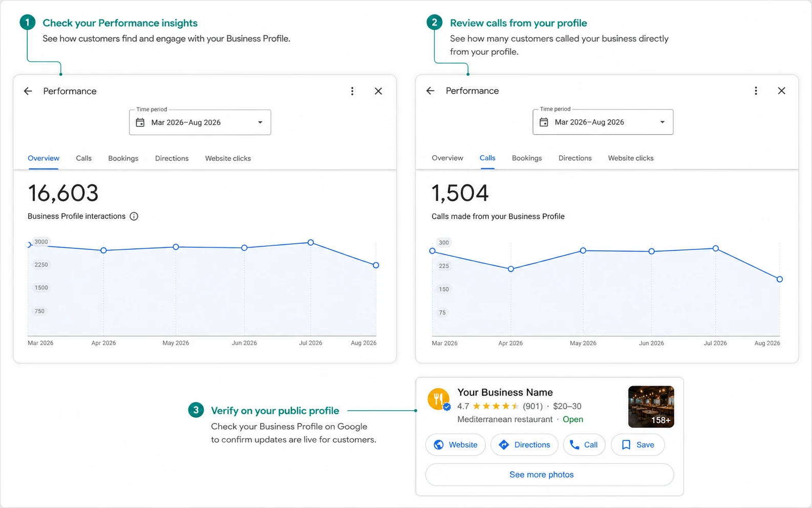The height and width of the screenshot is (508, 812).
Task: Click the Your Business Name title
Action: click(x=505, y=392)
